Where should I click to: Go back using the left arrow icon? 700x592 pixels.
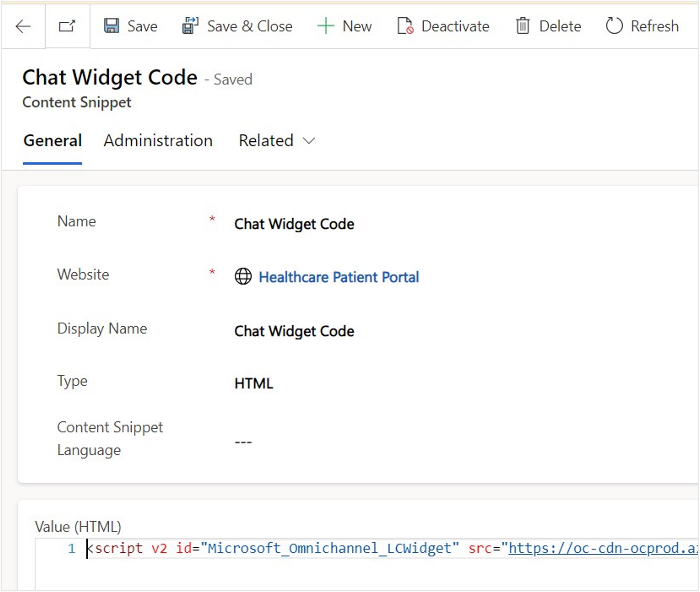23,26
